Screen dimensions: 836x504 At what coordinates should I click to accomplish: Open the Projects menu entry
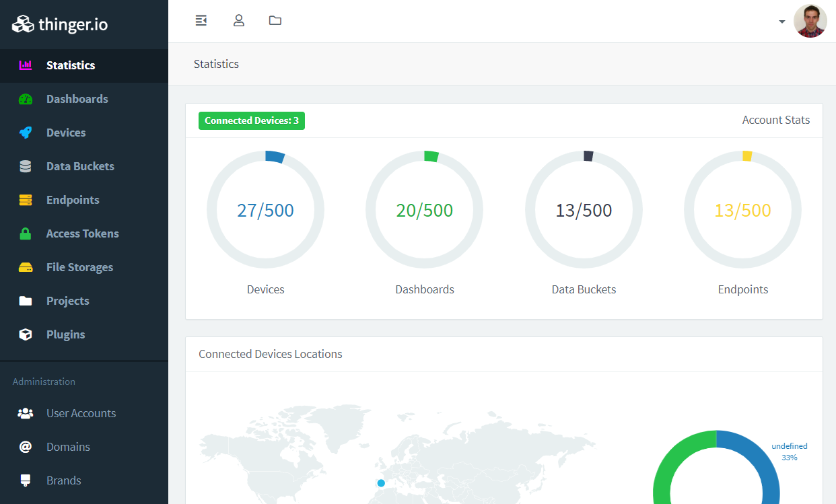click(x=84, y=301)
